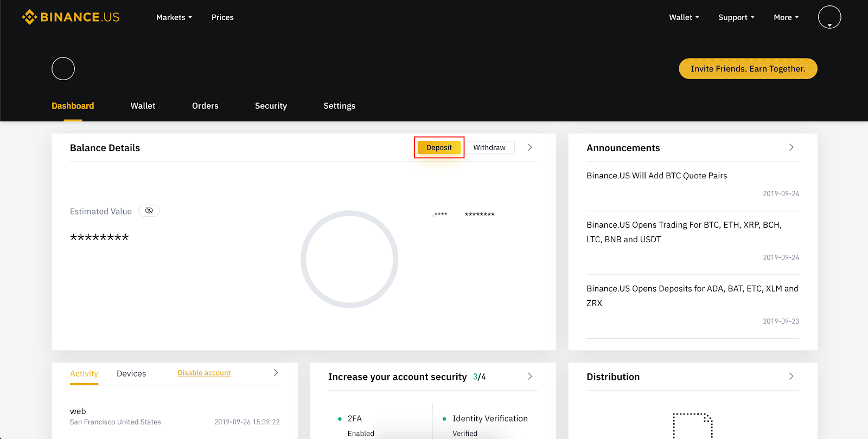Click the Estimated Value label

101,211
